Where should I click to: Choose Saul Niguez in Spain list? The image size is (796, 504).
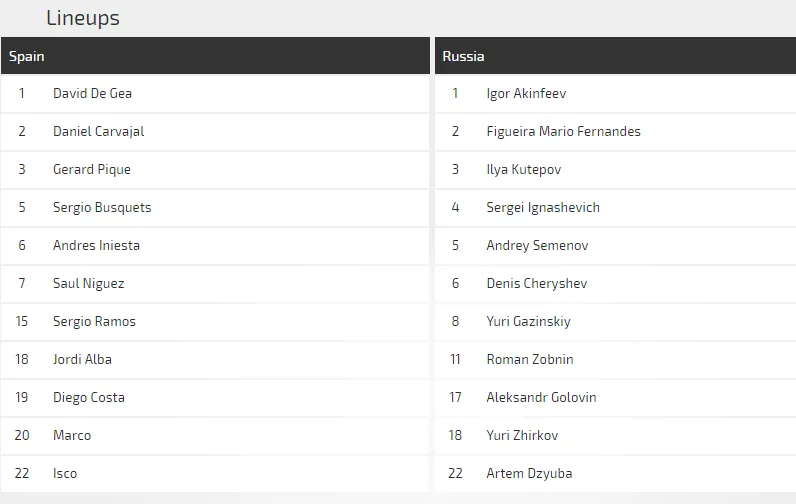click(88, 283)
